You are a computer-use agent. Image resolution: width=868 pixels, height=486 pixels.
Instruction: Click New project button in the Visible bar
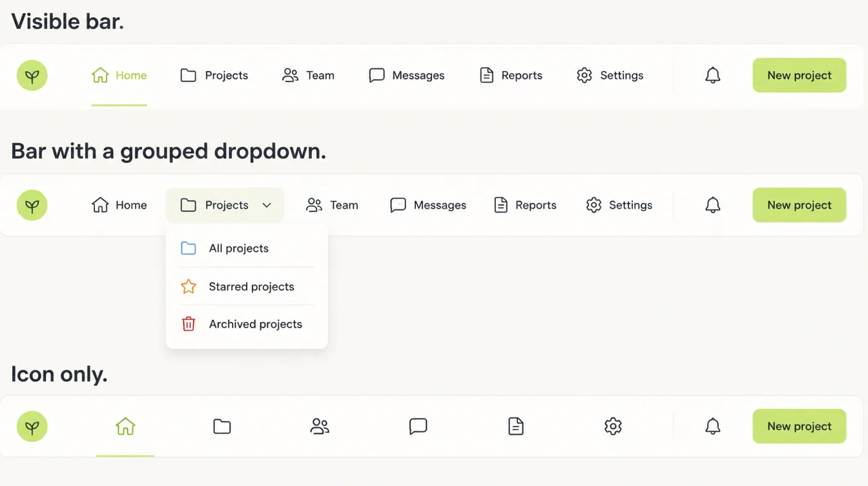point(800,76)
